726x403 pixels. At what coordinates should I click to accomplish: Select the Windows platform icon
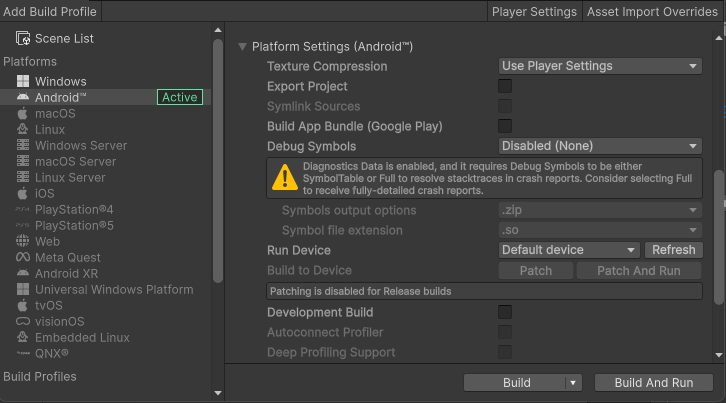23,81
